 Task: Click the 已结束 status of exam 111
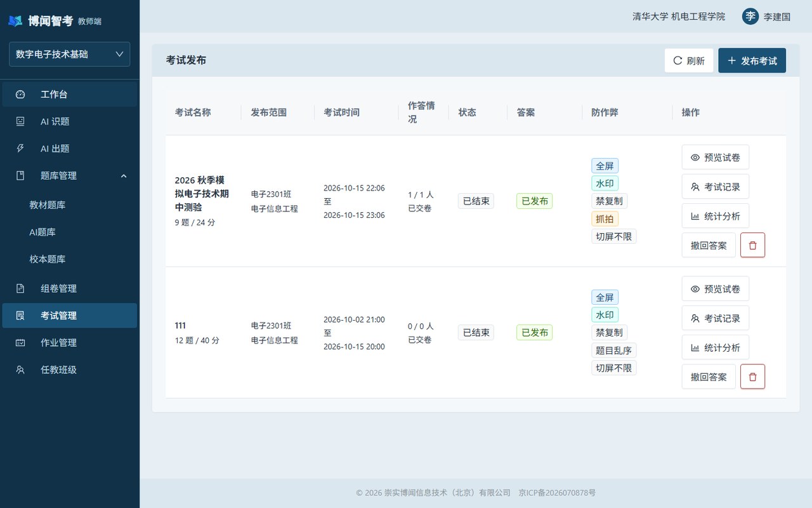pyautogui.click(x=476, y=333)
